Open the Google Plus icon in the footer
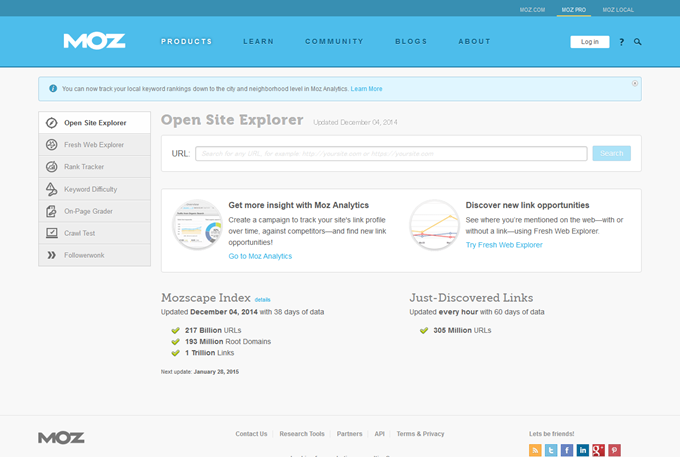This screenshot has width=680, height=457. [x=598, y=450]
